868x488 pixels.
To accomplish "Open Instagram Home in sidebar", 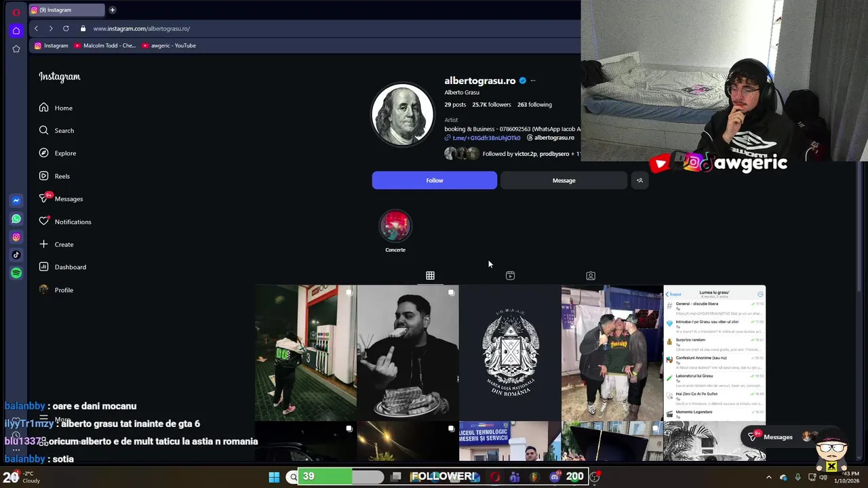I will tap(56, 108).
